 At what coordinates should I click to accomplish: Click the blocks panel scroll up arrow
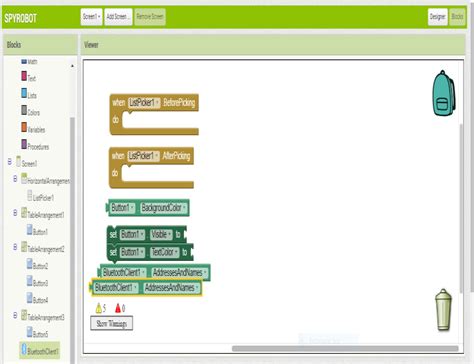pos(72,66)
